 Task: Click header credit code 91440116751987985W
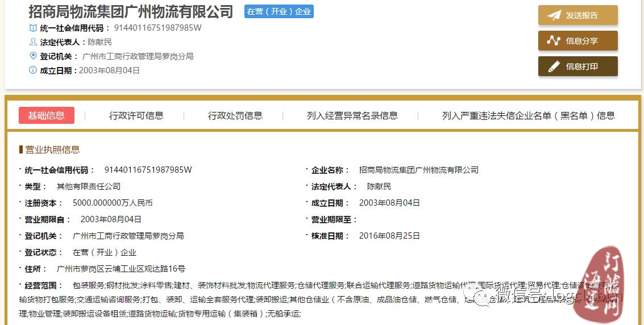click(x=157, y=28)
